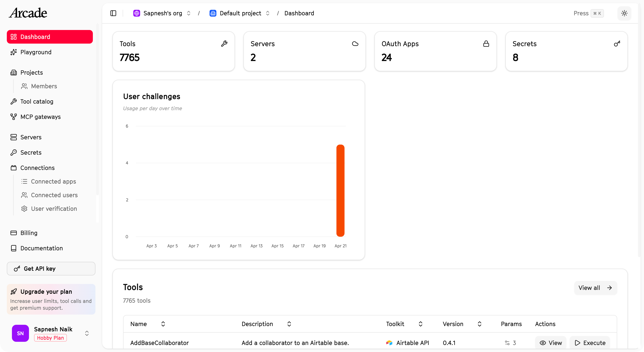Expand the Sapnesh's org switcher
The image size is (644, 352).
[x=162, y=13]
